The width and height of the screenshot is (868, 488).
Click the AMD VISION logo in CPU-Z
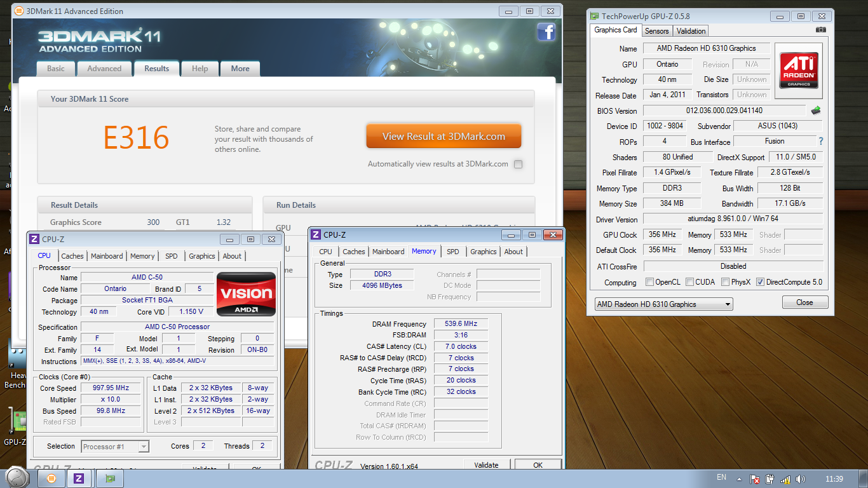(x=246, y=294)
